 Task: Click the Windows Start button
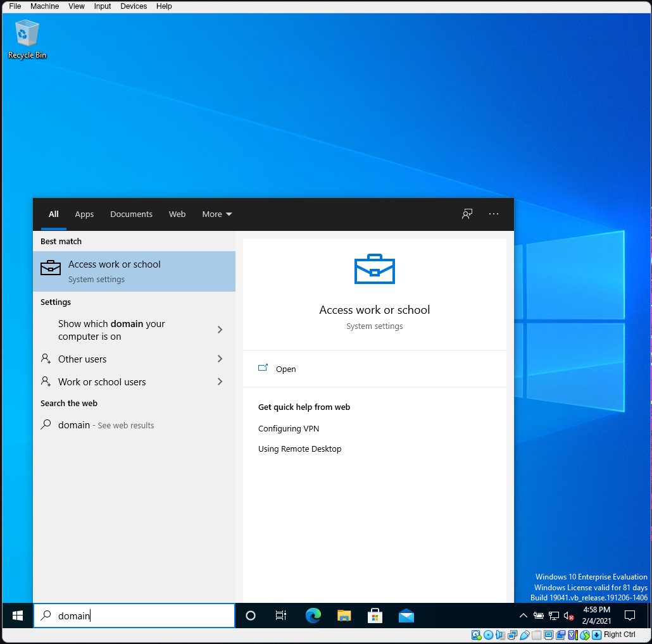point(18,616)
